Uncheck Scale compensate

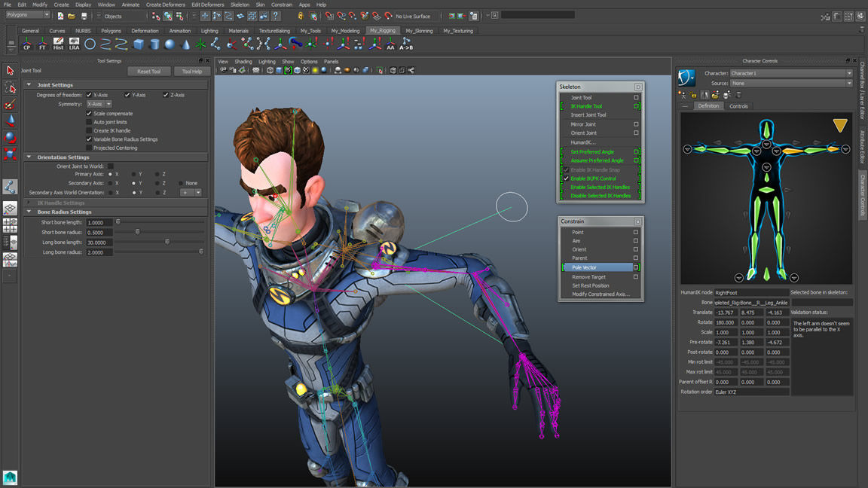pos(89,114)
